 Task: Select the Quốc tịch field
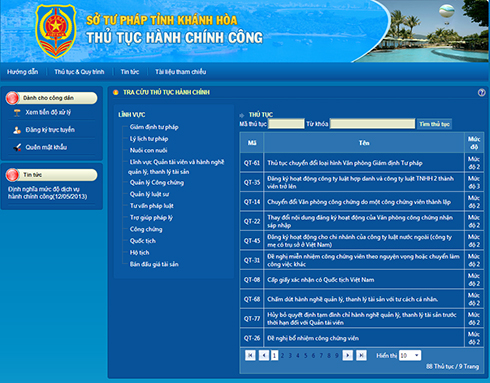tap(143, 241)
